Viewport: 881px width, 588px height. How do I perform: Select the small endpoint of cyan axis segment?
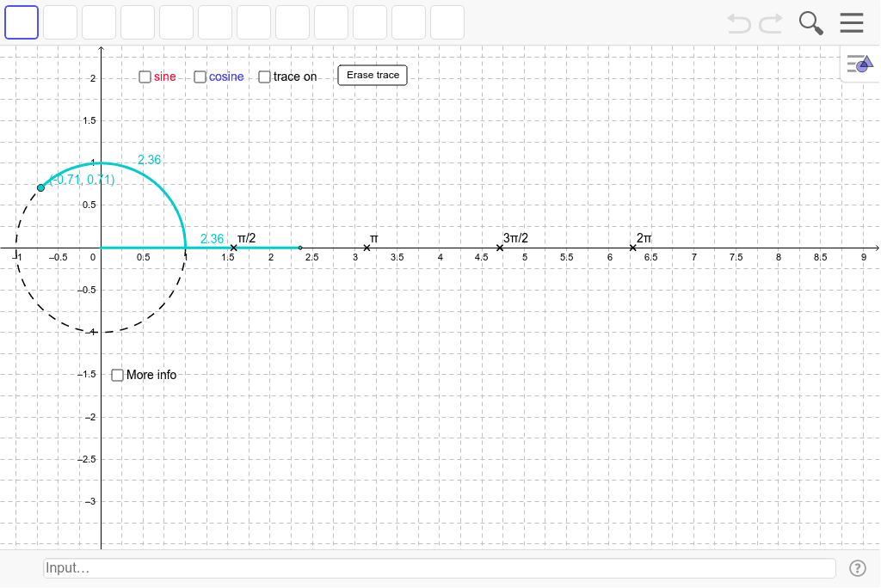300,248
